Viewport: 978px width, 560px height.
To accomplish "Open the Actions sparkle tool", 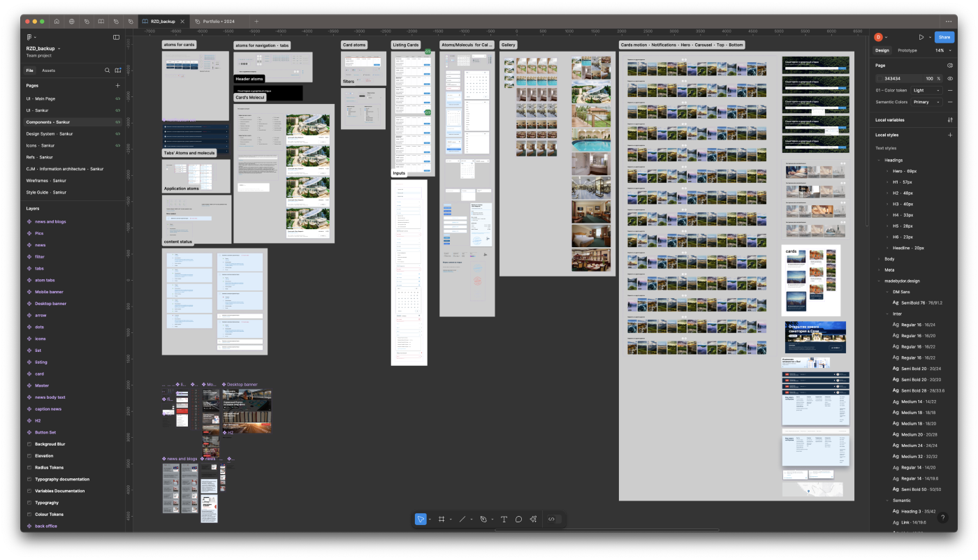I will [x=533, y=519].
